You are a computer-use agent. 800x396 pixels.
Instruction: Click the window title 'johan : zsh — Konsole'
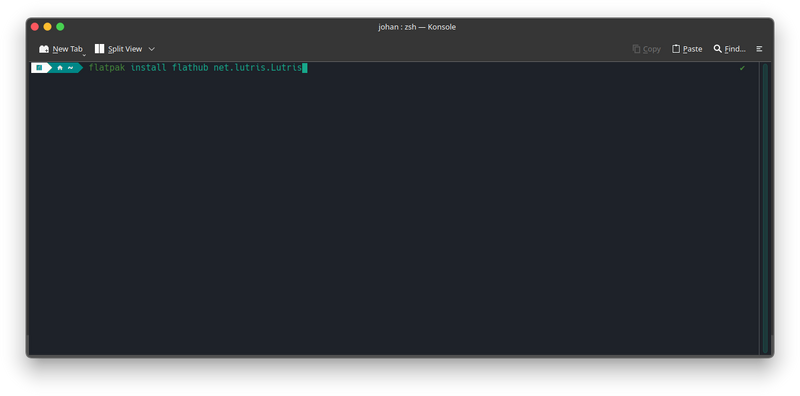click(x=417, y=27)
